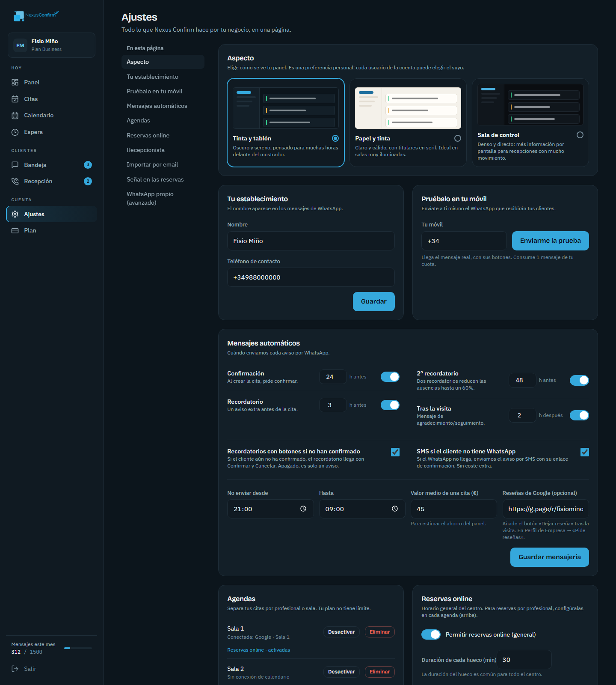Image resolution: width=616 pixels, height=685 pixels.
Task: Click the Nombre field with Fisio Miño
Action: tap(311, 241)
